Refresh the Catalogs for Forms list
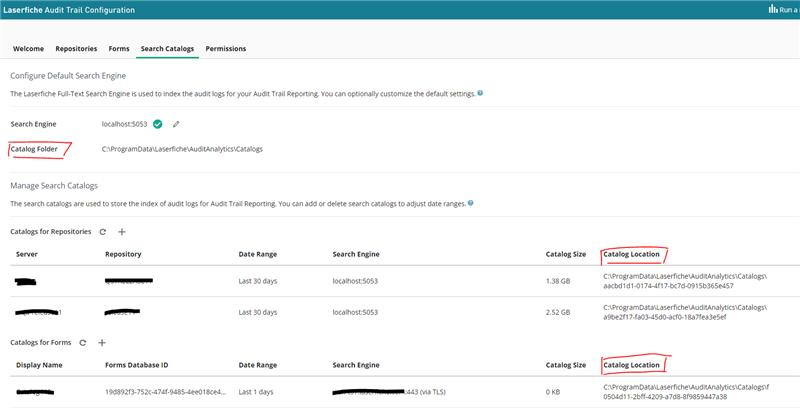This screenshot has height=408, width=800. (x=83, y=343)
